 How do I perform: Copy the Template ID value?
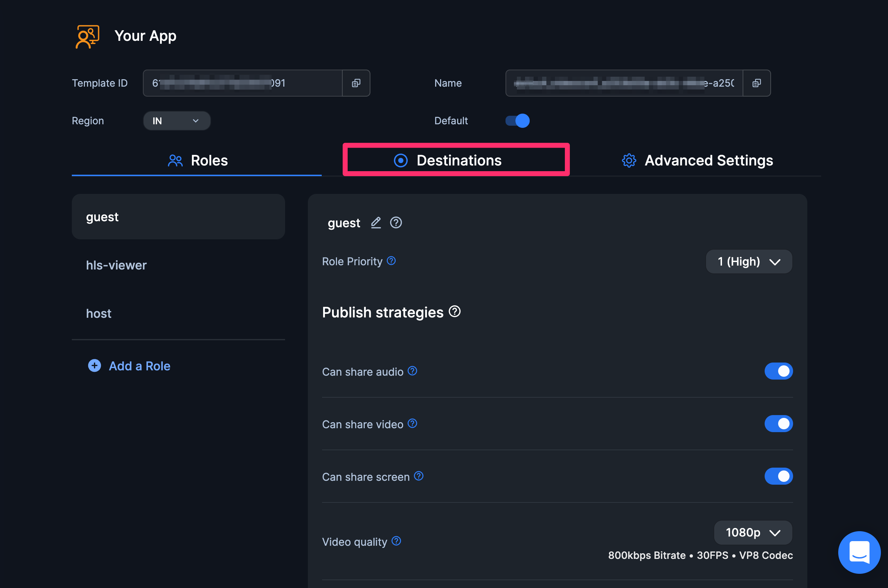356,83
